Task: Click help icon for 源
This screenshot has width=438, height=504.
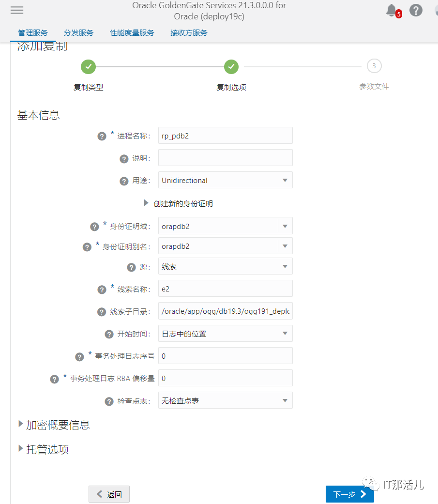Action: (x=132, y=267)
